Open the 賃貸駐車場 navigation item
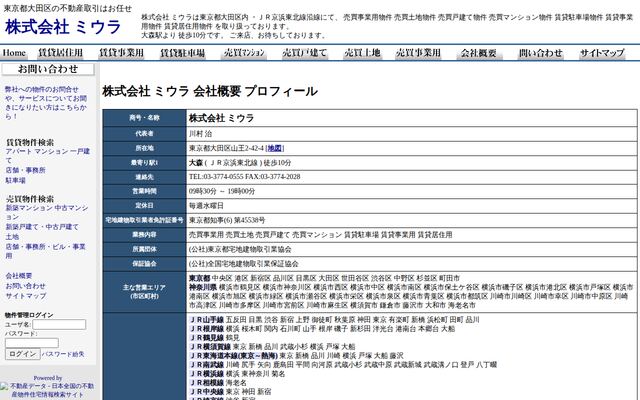The height and width of the screenshot is (400, 640). point(182,53)
